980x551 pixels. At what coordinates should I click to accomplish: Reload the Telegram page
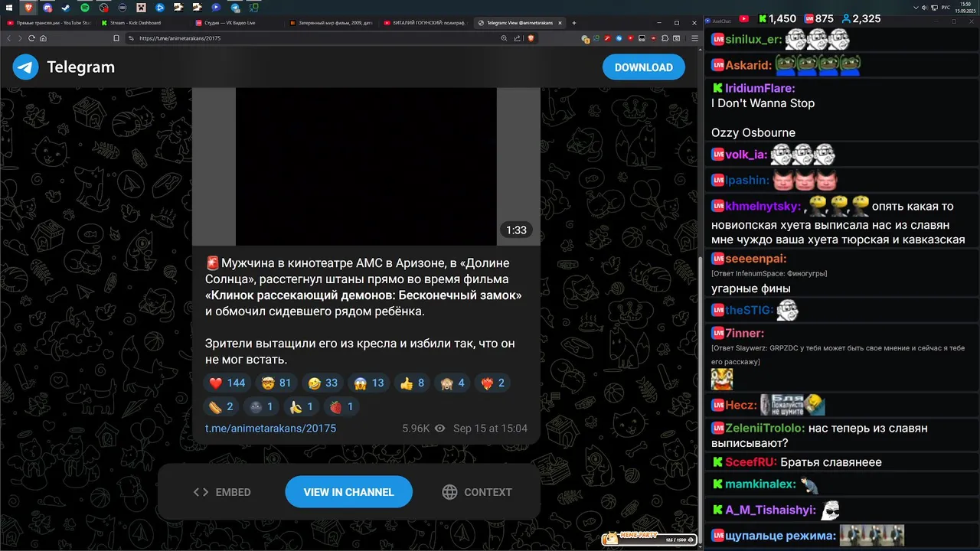[x=32, y=38]
